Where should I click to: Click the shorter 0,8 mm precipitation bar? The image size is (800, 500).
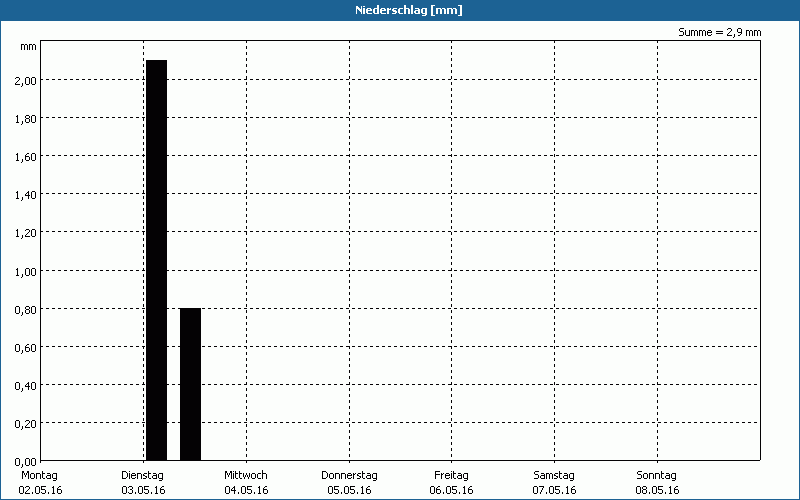click(190, 384)
